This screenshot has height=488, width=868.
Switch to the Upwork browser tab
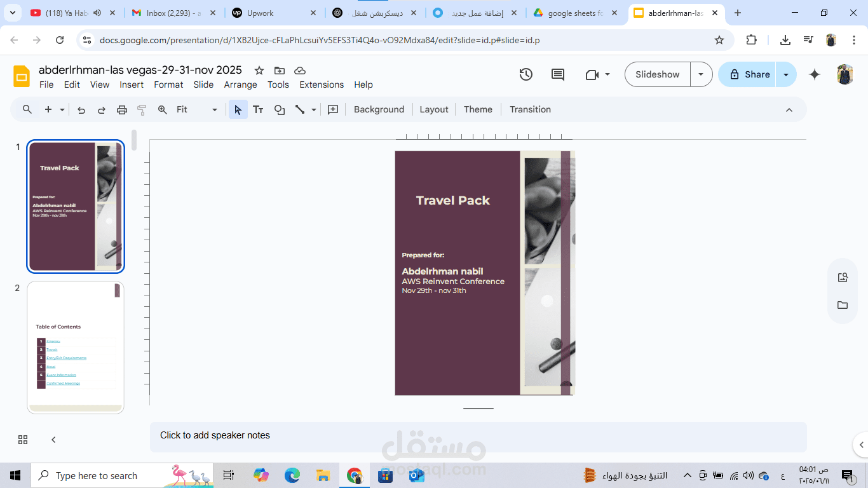pos(273,13)
